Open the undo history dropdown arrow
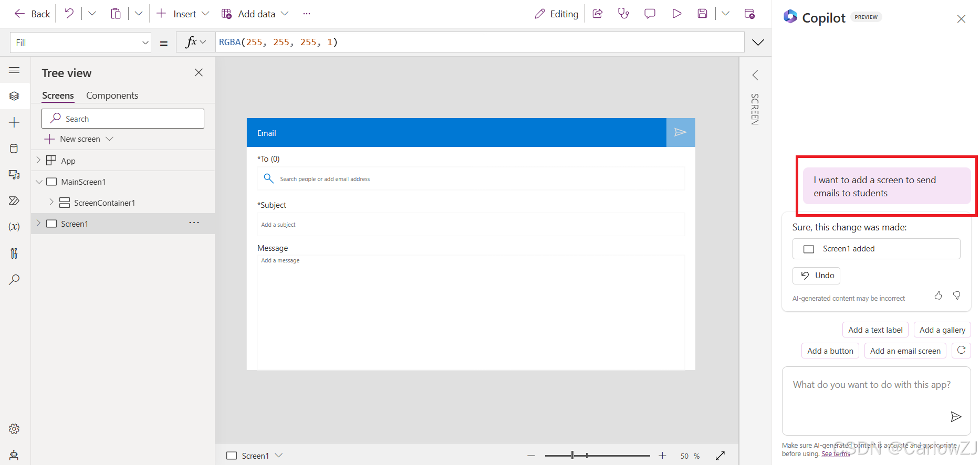Image resolution: width=980 pixels, height=465 pixels. 92,14
